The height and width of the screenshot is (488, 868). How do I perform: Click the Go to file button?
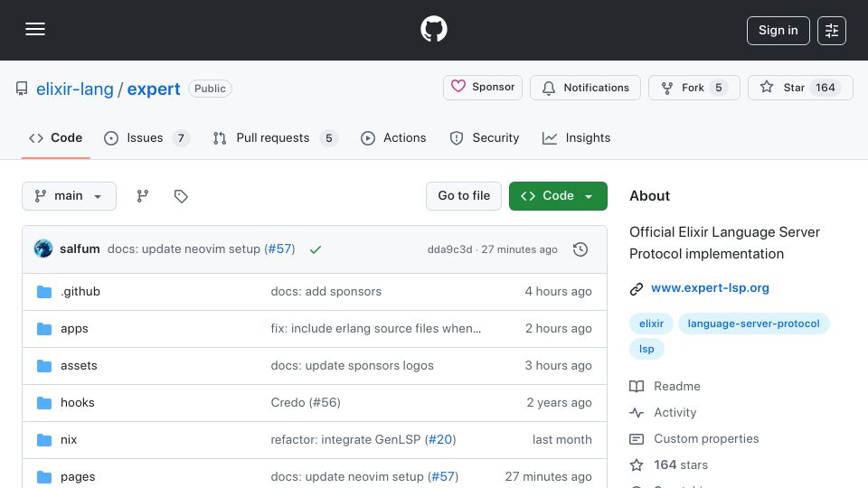[x=464, y=196]
